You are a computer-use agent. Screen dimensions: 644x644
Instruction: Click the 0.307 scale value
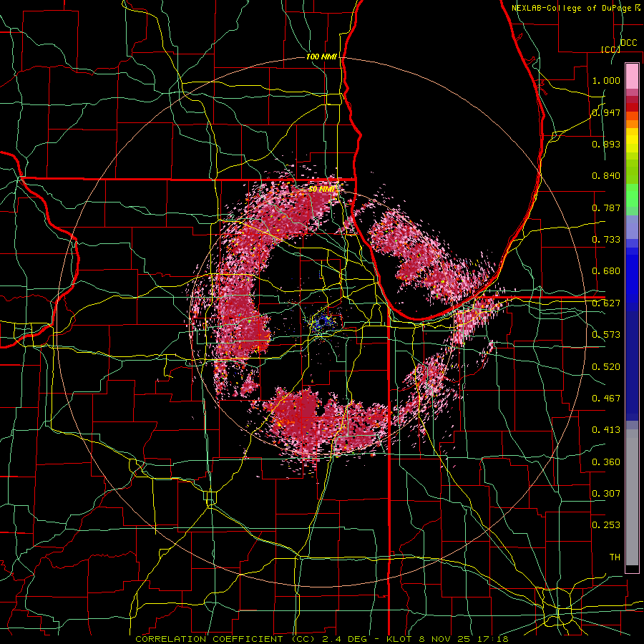tap(606, 494)
